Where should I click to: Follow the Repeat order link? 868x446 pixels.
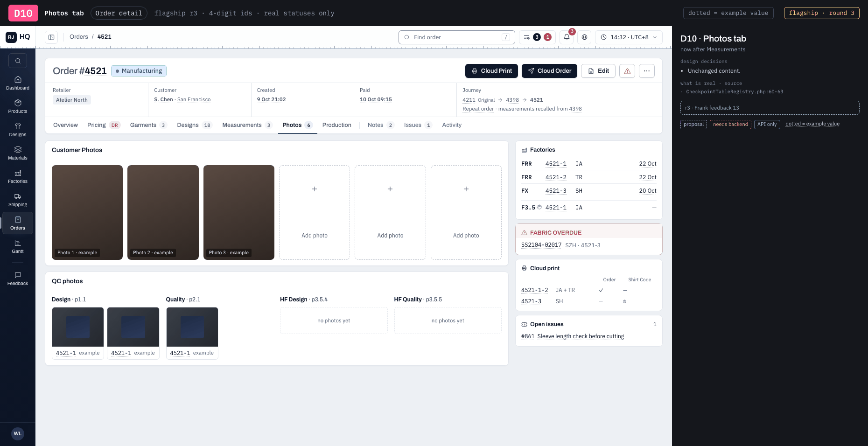(x=478, y=109)
